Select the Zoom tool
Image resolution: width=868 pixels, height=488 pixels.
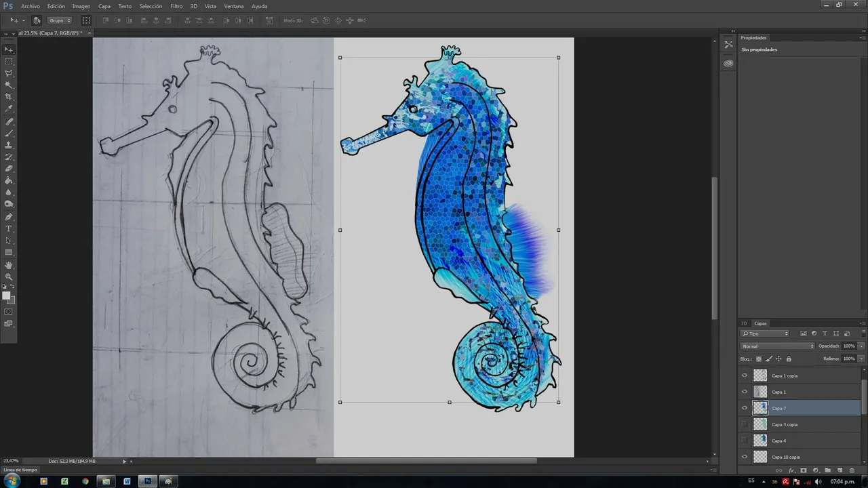point(9,277)
